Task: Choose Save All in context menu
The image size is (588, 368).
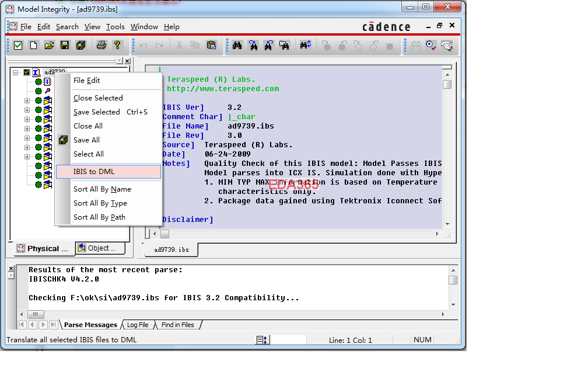Action: 108,140
